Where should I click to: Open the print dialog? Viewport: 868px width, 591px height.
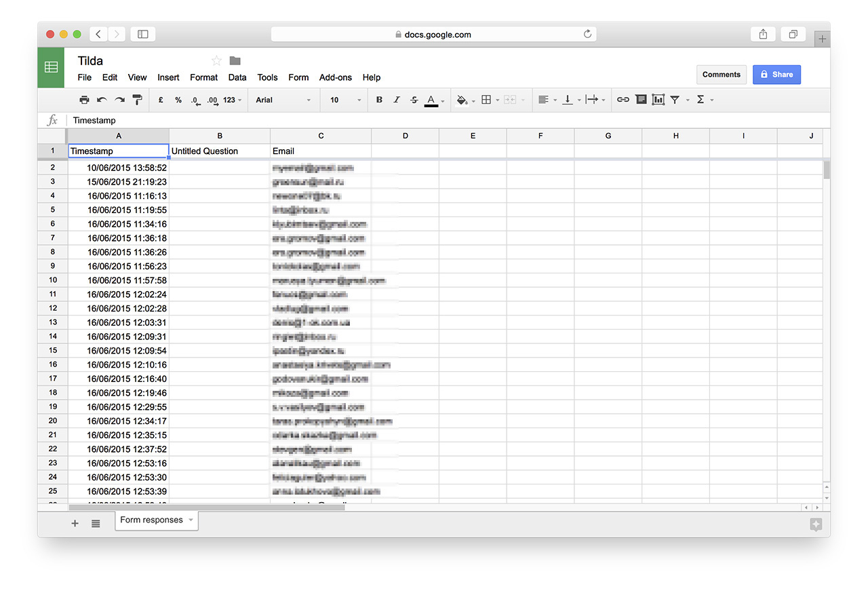coord(84,100)
